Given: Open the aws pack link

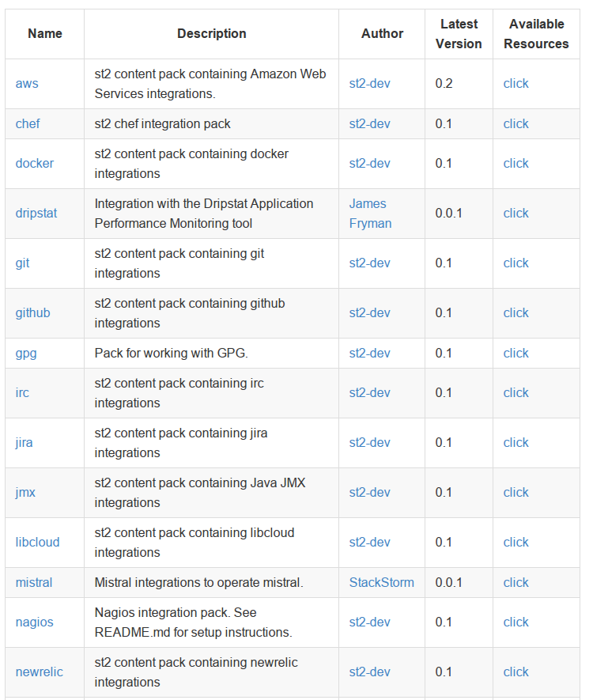Looking at the screenshot, I should pyautogui.click(x=27, y=84).
